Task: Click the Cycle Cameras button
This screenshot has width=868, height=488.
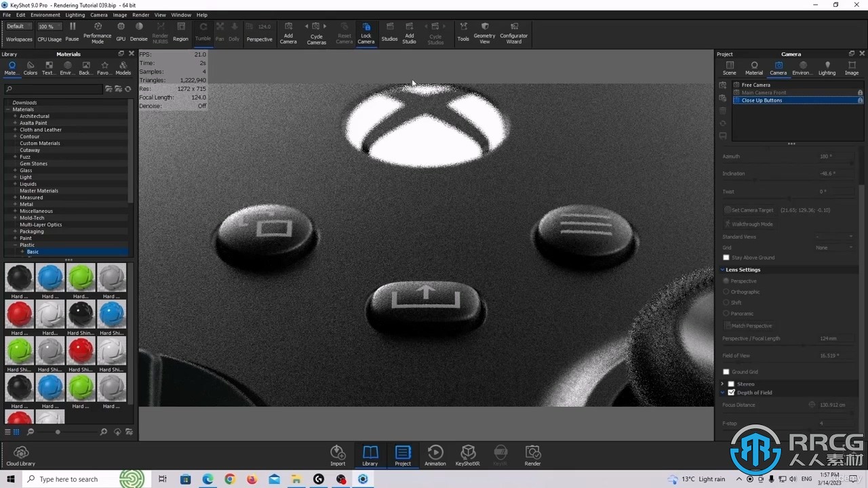Action: (316, 32)
